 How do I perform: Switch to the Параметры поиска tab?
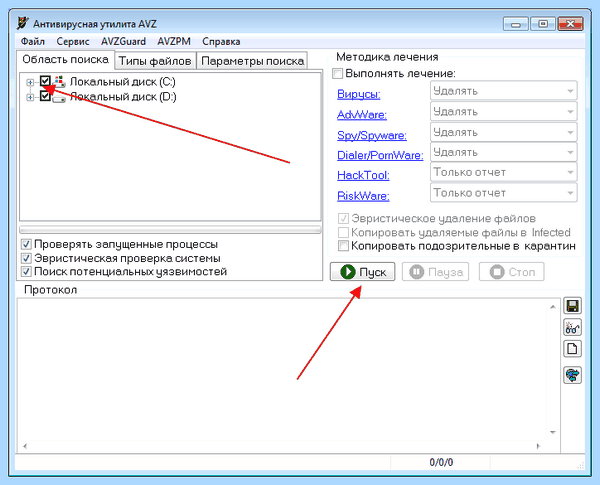(x=252, y=61)
